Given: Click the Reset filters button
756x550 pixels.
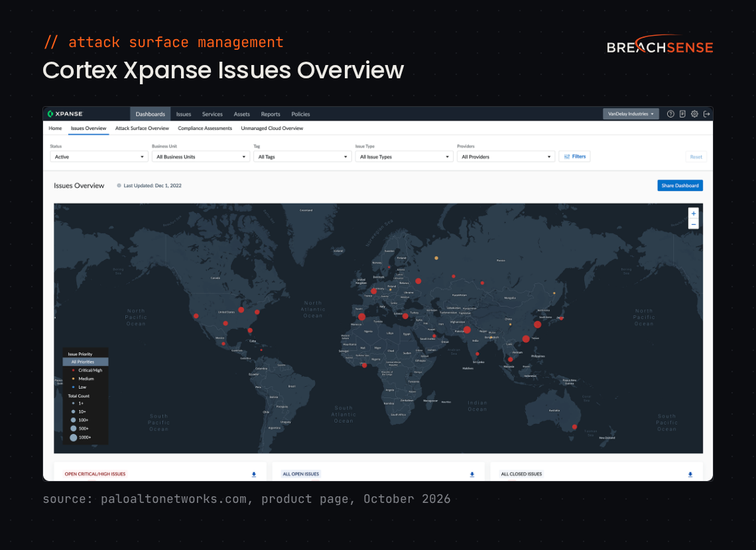Looking at the screenshot, I should click(x=696, y=157).
